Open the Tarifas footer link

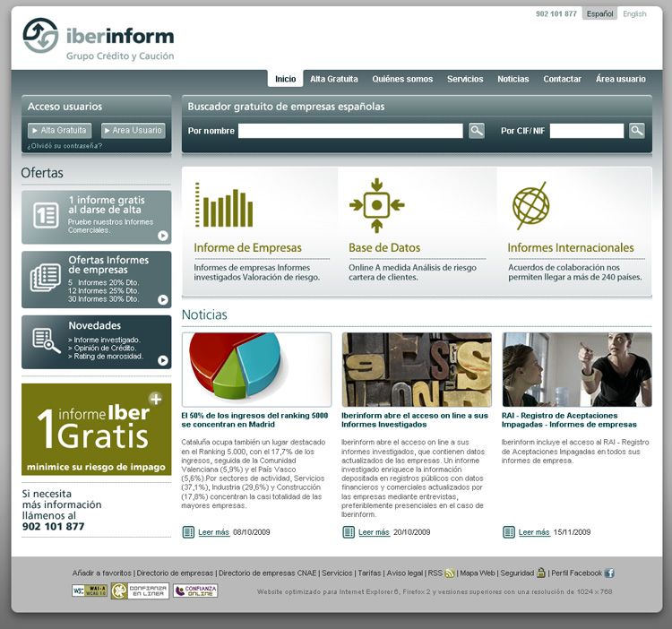[x=369, y=573]
